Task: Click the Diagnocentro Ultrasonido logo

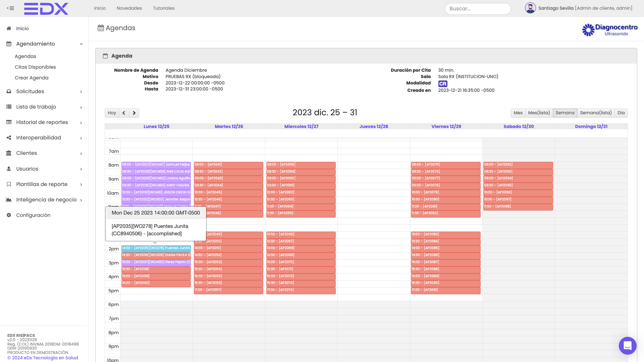Action: 610,30
